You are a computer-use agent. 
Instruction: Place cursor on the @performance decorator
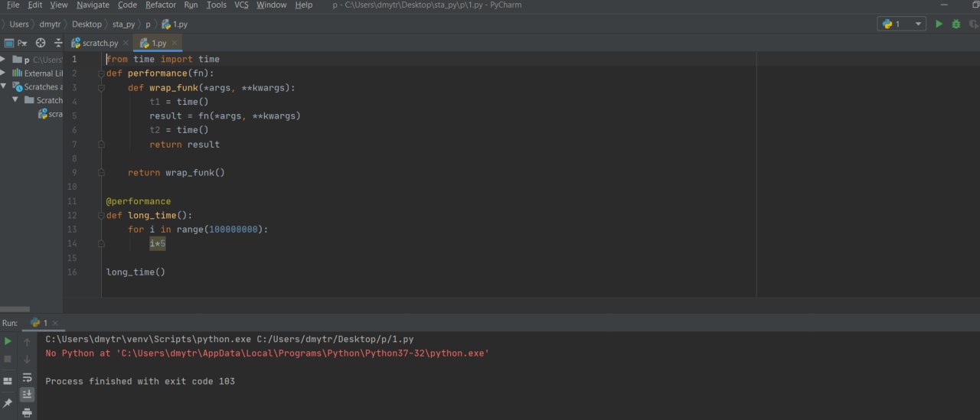139,201
